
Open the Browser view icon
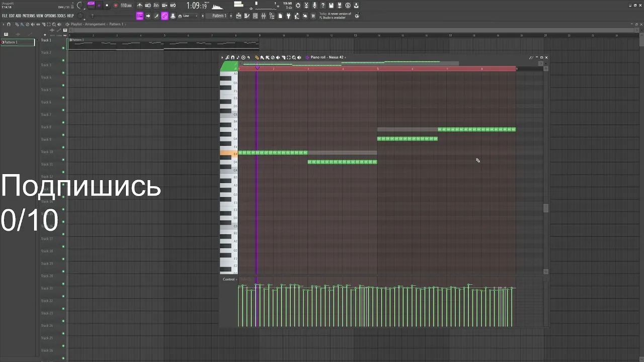(272, 16)
